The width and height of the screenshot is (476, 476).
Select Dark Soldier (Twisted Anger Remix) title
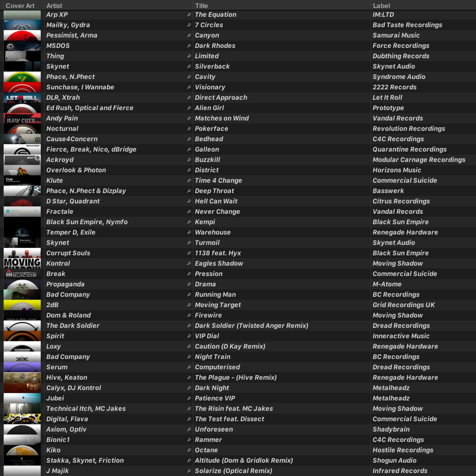[x=251, y=326]
